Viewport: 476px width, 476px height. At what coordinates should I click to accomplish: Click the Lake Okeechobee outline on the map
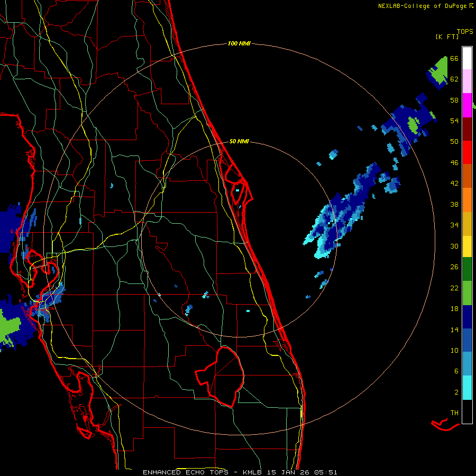[220, 376]
